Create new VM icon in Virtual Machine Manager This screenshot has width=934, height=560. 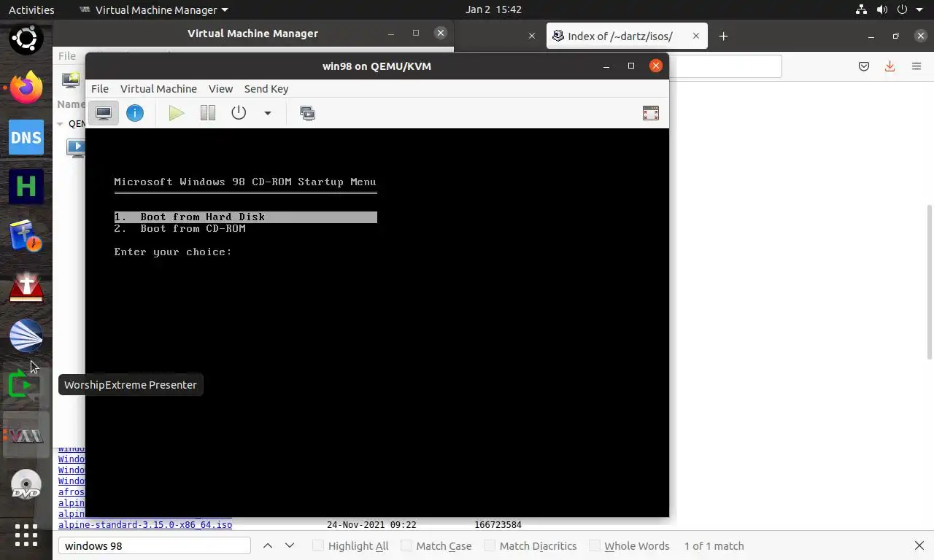pyautogui.click(x=71, y=79)
